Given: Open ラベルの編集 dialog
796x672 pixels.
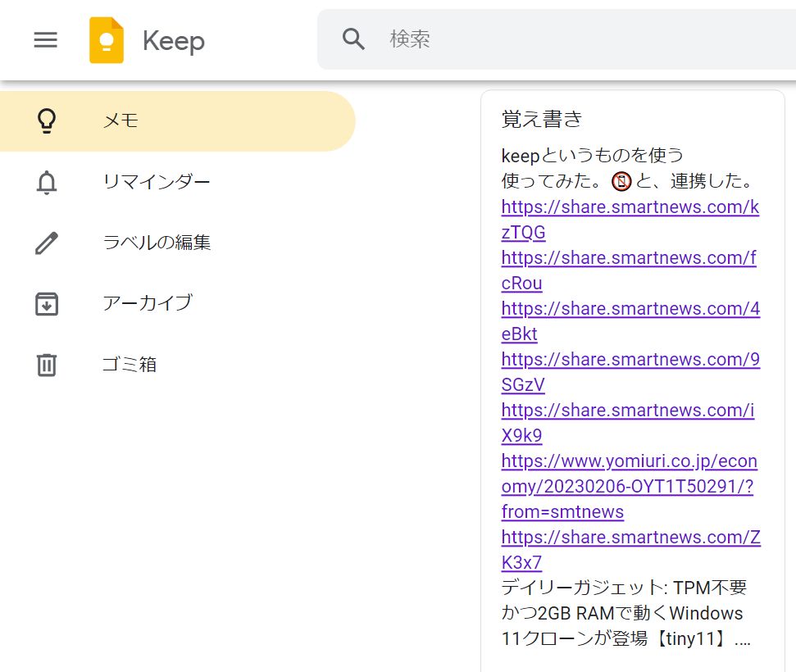Looking at the screenshot, I should coord(157,243).
